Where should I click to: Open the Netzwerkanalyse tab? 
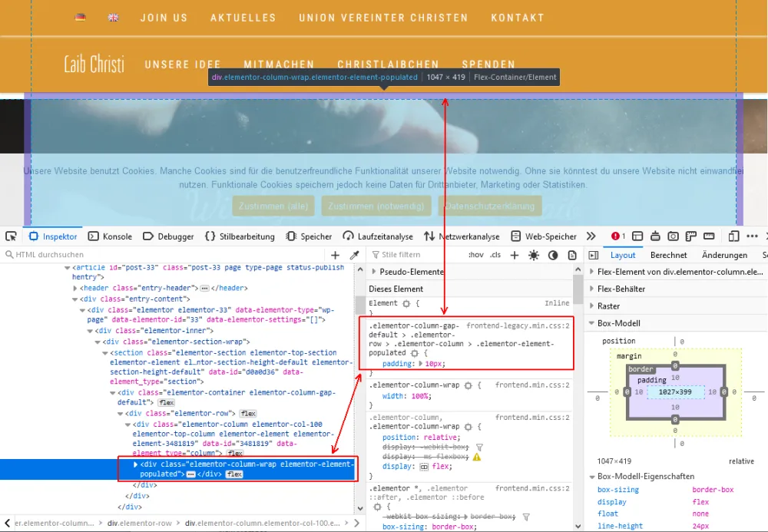[462, 236]
